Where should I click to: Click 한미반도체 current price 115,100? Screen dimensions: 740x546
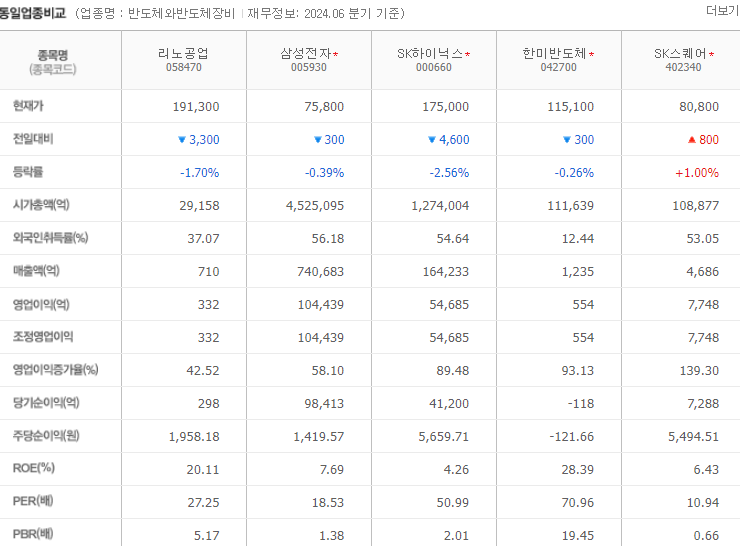(x=571, y=107)
